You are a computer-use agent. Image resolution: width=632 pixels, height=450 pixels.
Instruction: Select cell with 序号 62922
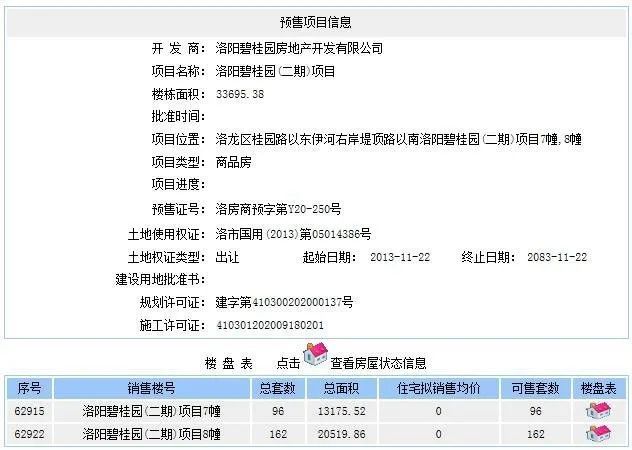point(29,434)
